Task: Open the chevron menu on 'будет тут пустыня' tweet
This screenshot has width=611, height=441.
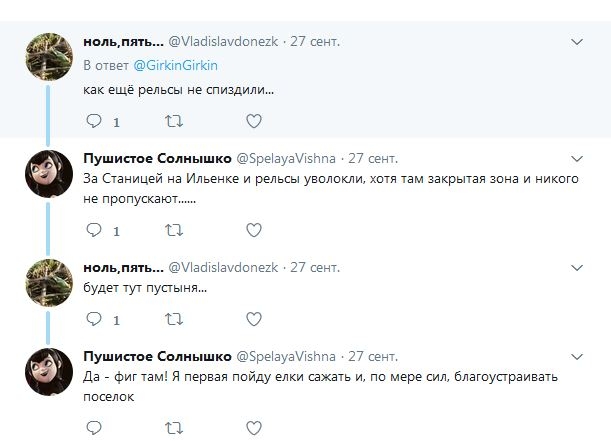Action: (x=577, y=268)
